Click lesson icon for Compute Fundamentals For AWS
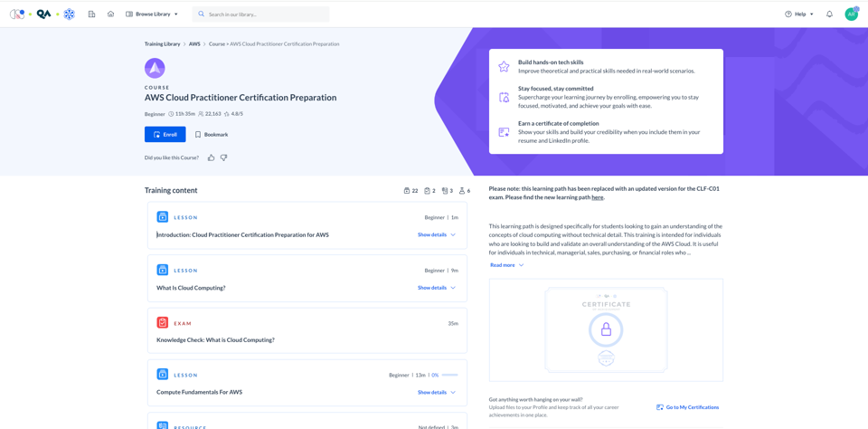 162,375
